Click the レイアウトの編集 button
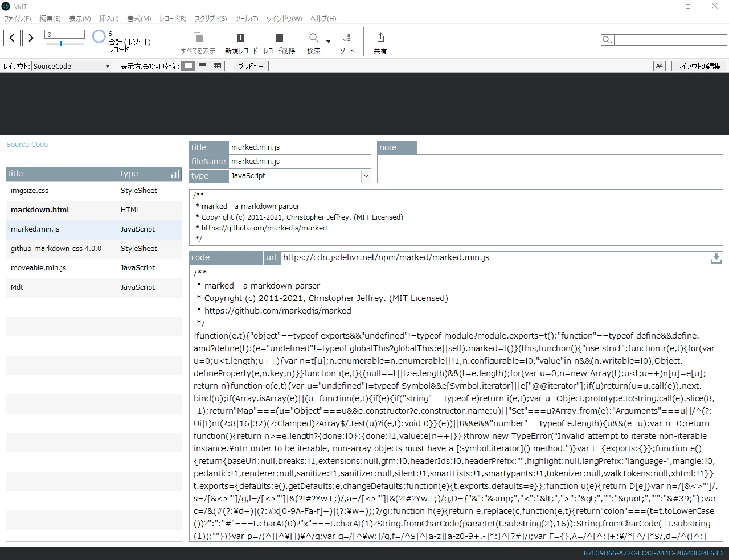The image size is (729, 560). [699, 66]
